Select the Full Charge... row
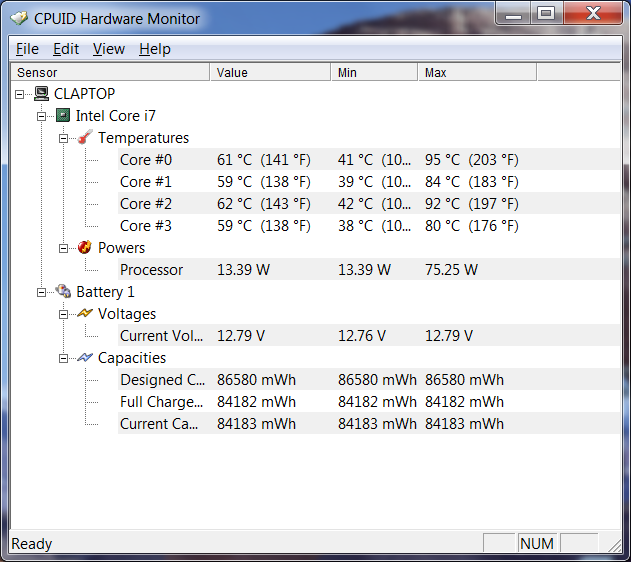Image resolution: width=631 pixels, height=562 pixels. pos(369,401)
